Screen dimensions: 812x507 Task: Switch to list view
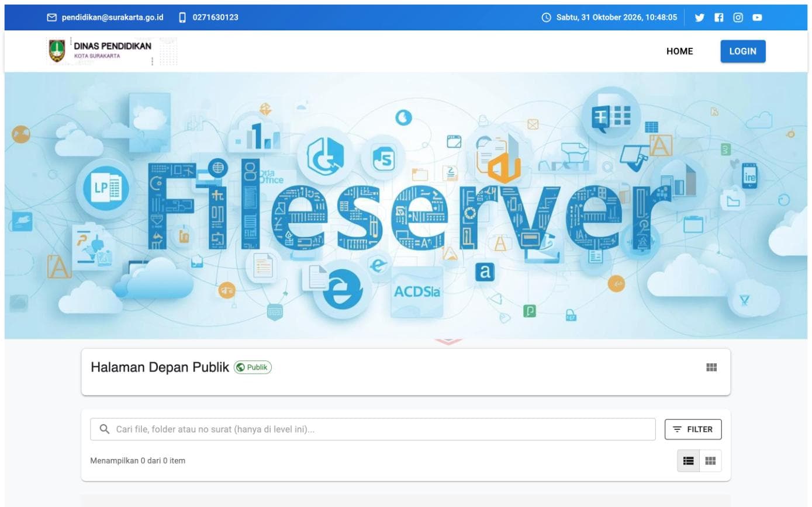point(688,461)
